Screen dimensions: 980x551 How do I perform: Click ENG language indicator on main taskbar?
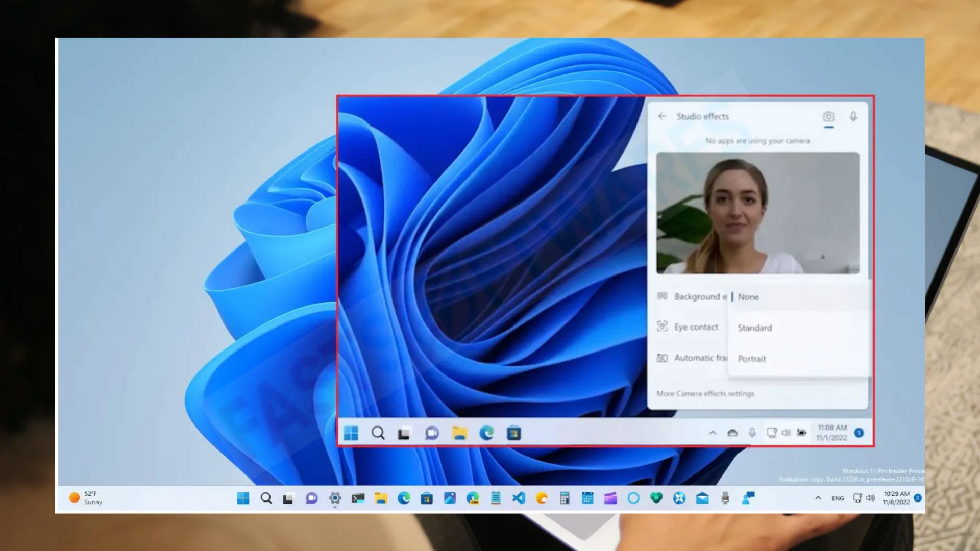click(x=838, y=498)
